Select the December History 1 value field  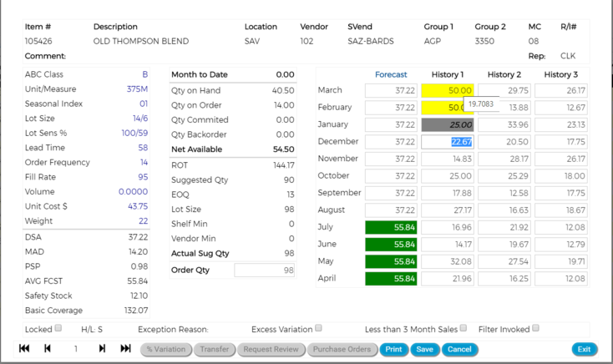448,142
